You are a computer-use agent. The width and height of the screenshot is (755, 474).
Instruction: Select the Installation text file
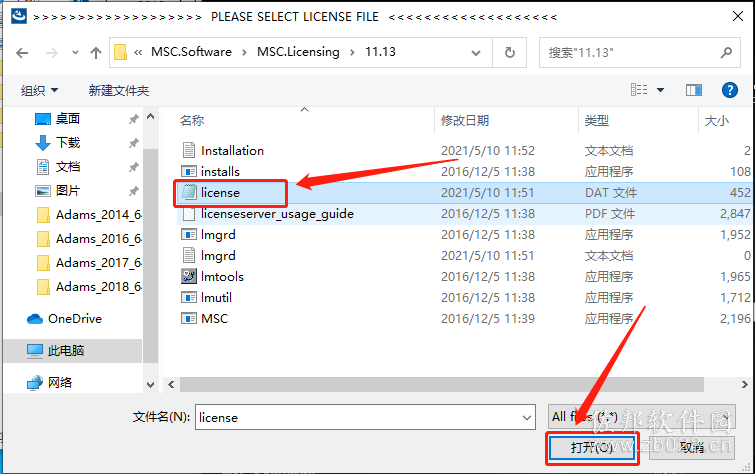click(x=232, y=151)
